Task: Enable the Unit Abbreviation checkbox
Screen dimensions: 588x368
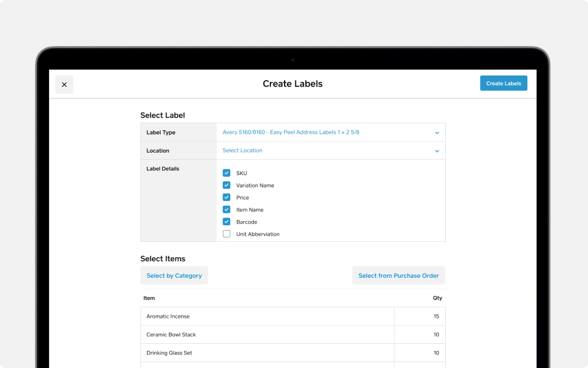Action: click(x=226, y=234)
